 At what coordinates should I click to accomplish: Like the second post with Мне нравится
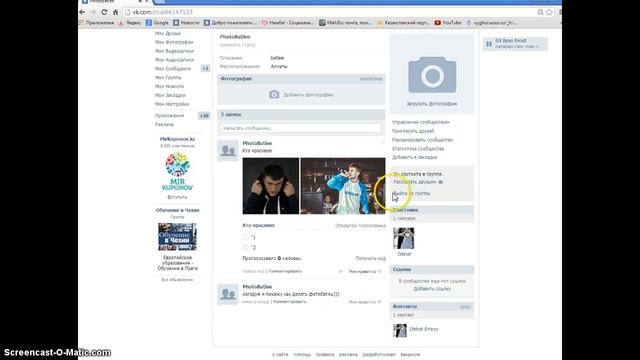click(x=365, y=302)
